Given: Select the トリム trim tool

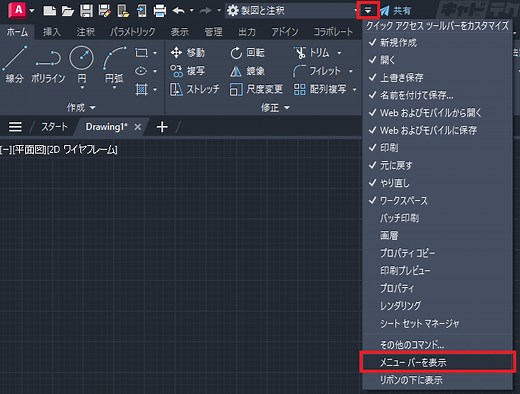Looking at the screenshot, I should (311, 53).
